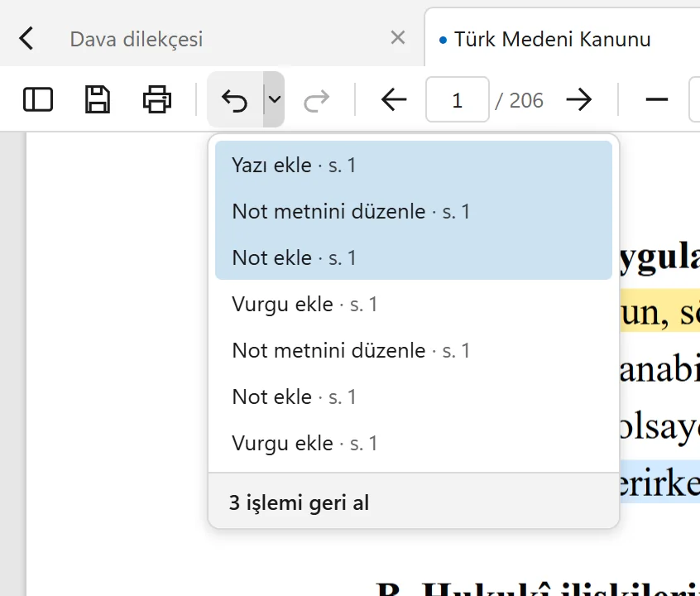Click 3 işlemi geri al button
This screenshot has width=700, height=596.
click(x=414, y=502)
